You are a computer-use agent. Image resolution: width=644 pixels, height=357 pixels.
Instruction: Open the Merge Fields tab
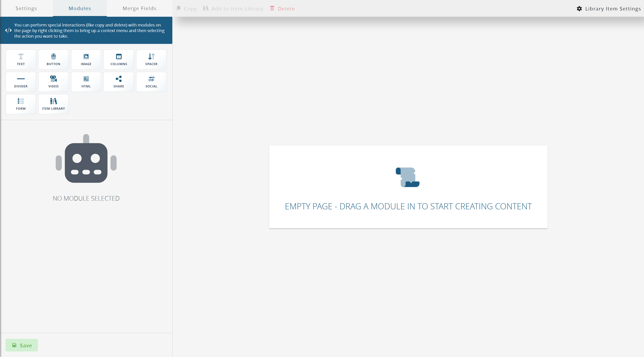coord(139,8)
